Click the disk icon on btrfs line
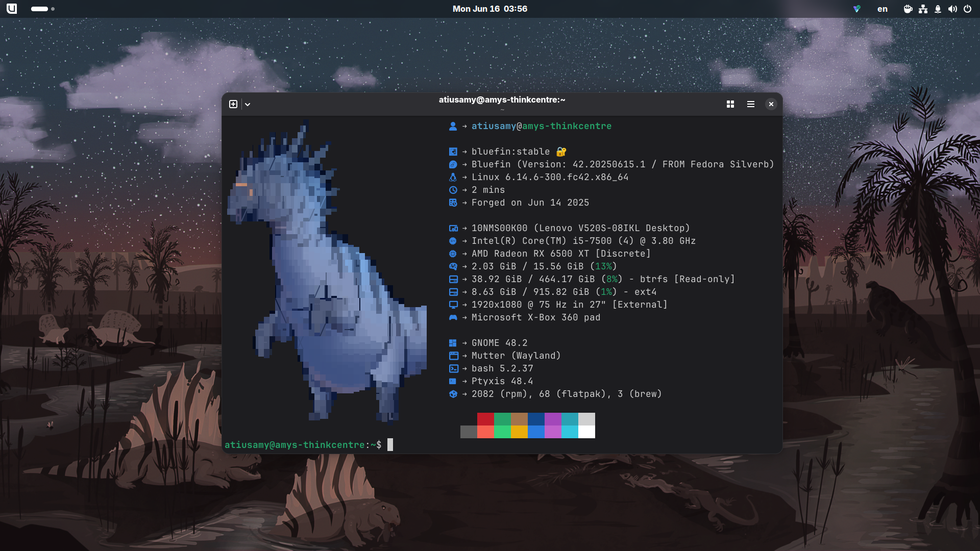Screen dimensions: 980x551 [453, 279]
